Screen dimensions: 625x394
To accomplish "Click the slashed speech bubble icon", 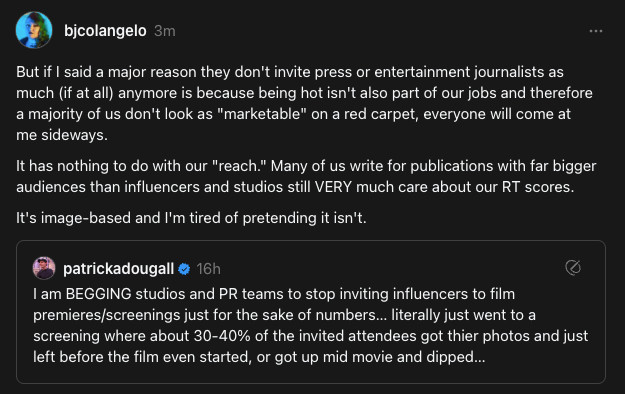I will tap(573, 268).
